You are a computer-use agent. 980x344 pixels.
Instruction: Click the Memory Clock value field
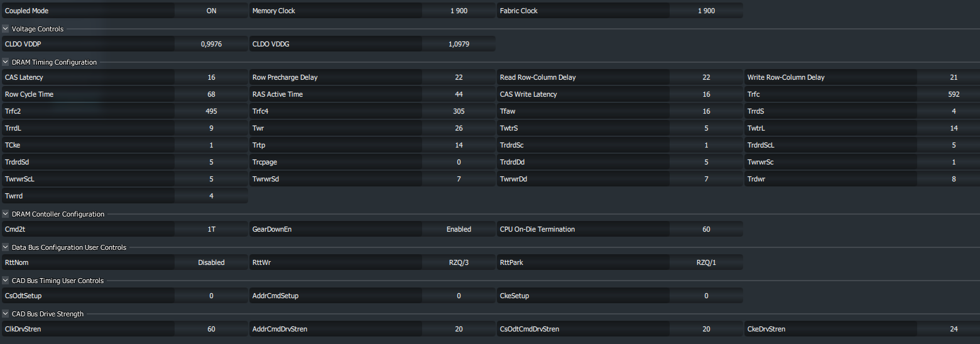pos(459,11)
